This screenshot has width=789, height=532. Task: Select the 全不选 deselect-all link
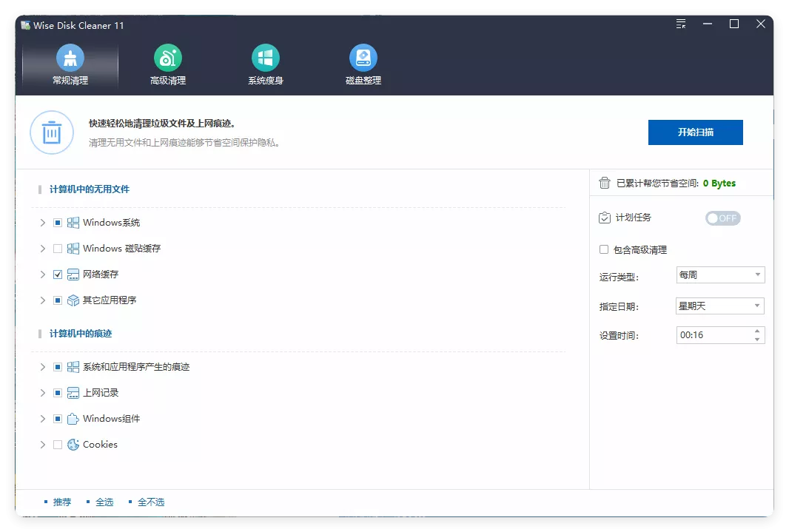pyautogui.click(x=150, y=501)
